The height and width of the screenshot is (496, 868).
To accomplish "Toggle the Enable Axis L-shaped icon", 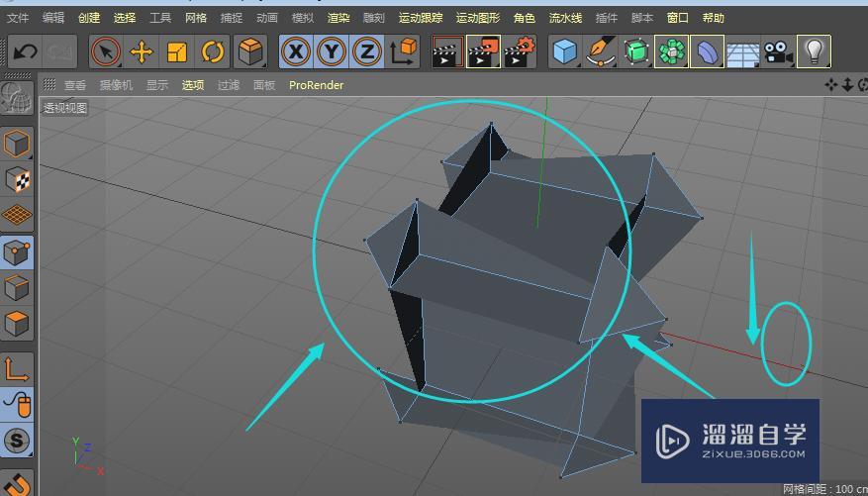I will point(17,368).
